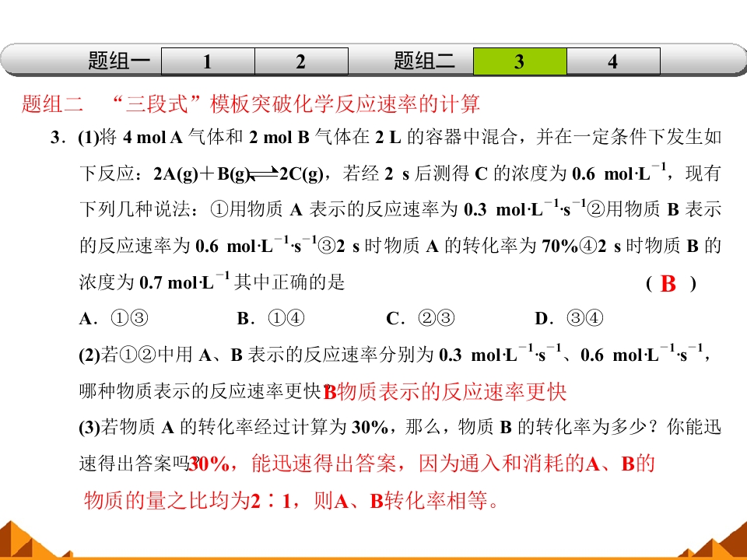Screen dimensions: 747x560
Task: Click red line 物质的量之比均为2∶1
Action: 291,500
